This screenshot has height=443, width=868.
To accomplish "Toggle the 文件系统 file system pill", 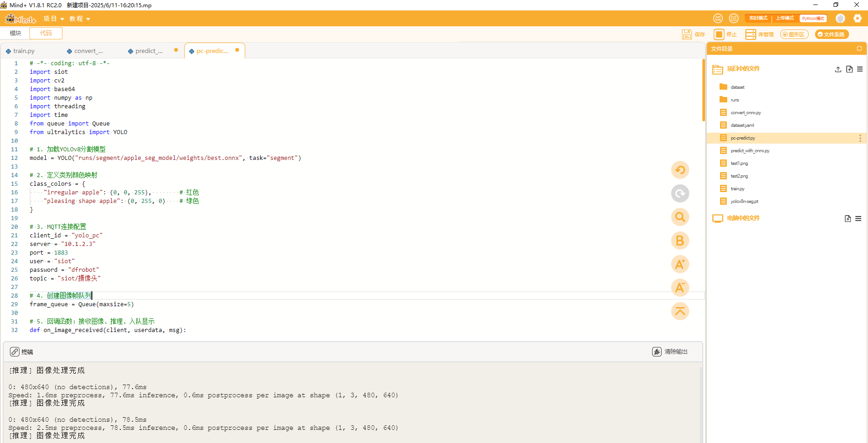I will point(832,34).
